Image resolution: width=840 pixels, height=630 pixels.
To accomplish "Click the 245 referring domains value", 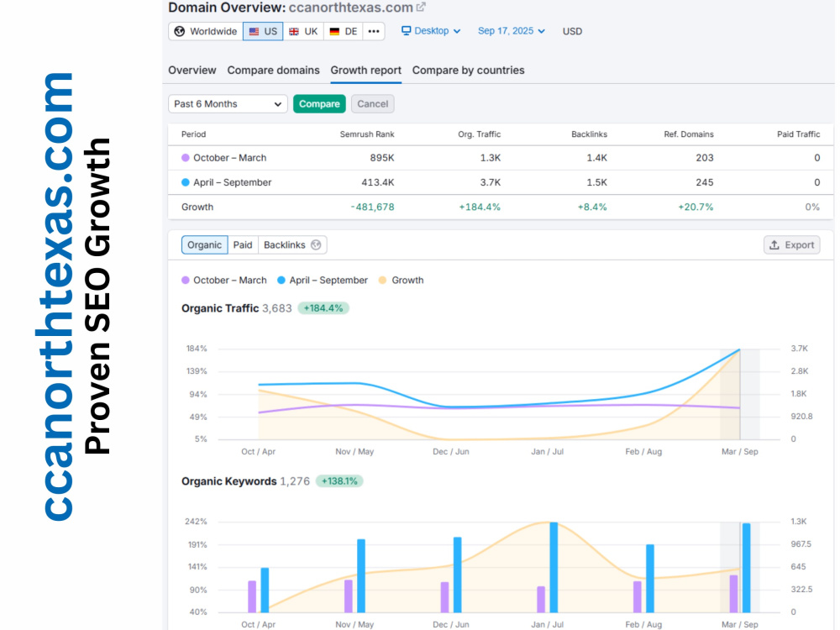I will click(x=705, y=182).
